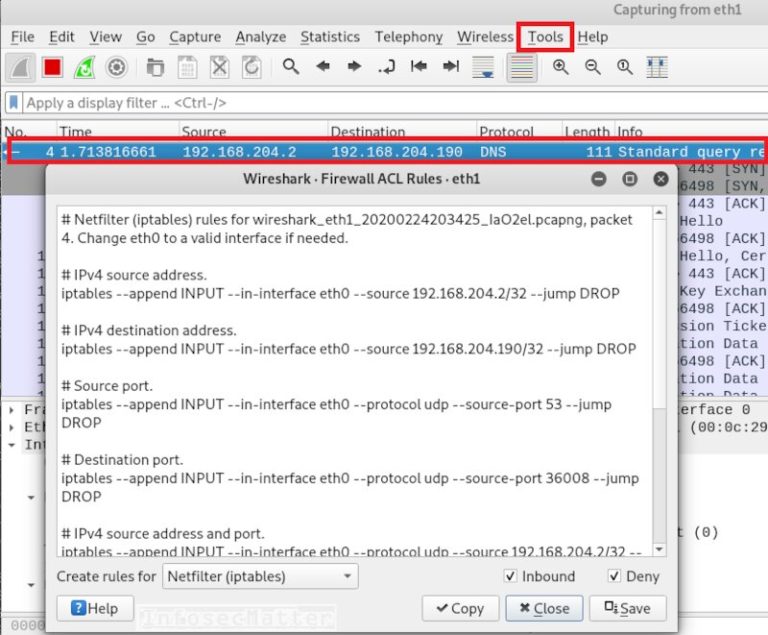Open the File menu
Image resolution: width=768 pixels, height=635 pixels.
pos(23,37)
